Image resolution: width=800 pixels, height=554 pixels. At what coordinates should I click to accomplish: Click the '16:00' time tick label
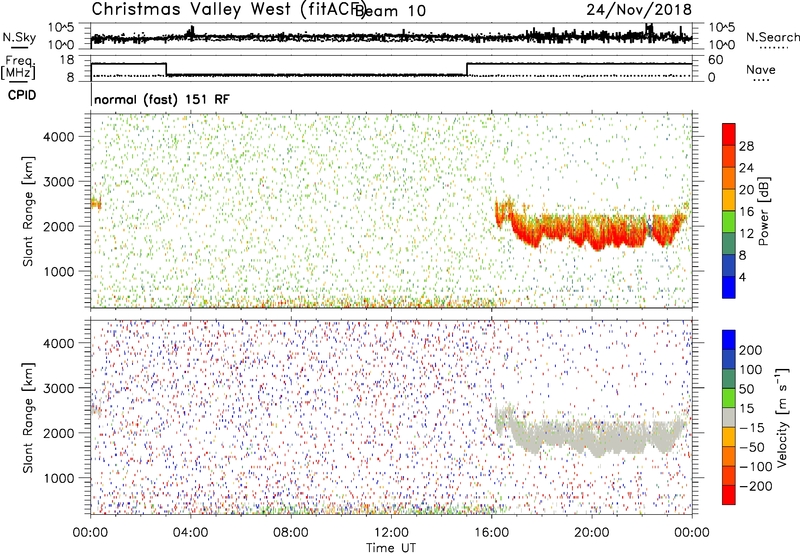(491, 533)
